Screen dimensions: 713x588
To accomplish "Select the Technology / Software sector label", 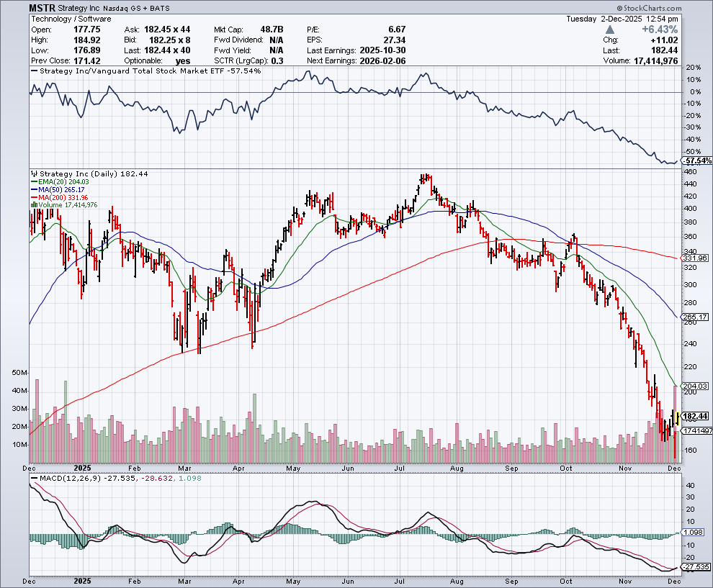I will click(71, 19).
